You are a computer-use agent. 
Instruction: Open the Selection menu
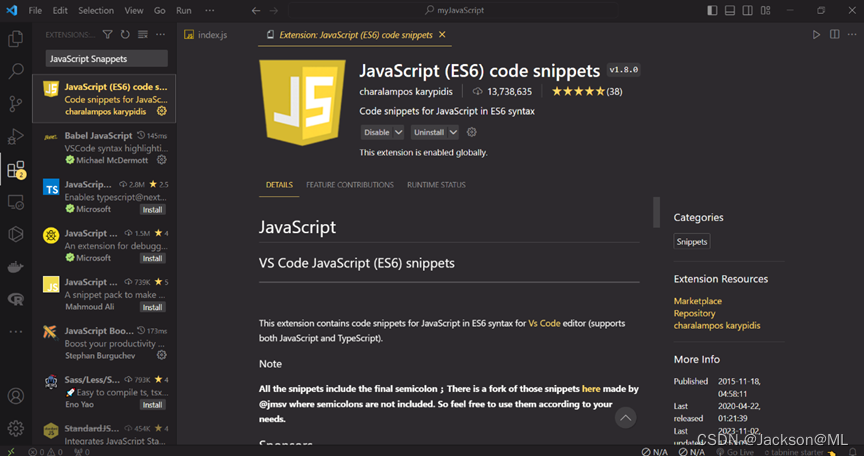[96, 10]
